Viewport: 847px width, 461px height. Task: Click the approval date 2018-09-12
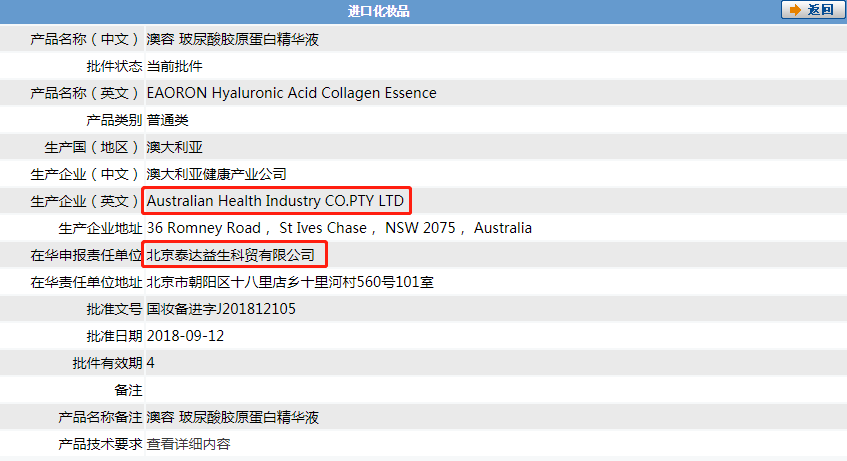point(185,336)
